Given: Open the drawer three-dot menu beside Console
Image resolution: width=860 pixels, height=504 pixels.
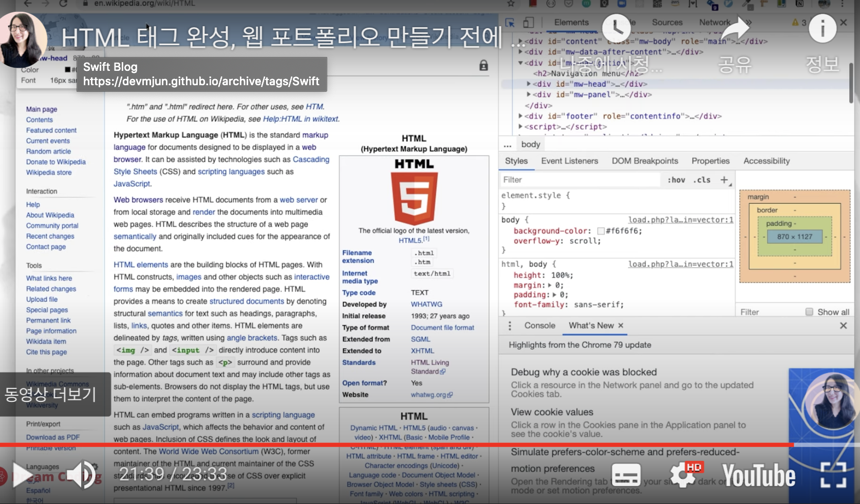Looking at the screenshot, I should [510, 326].
